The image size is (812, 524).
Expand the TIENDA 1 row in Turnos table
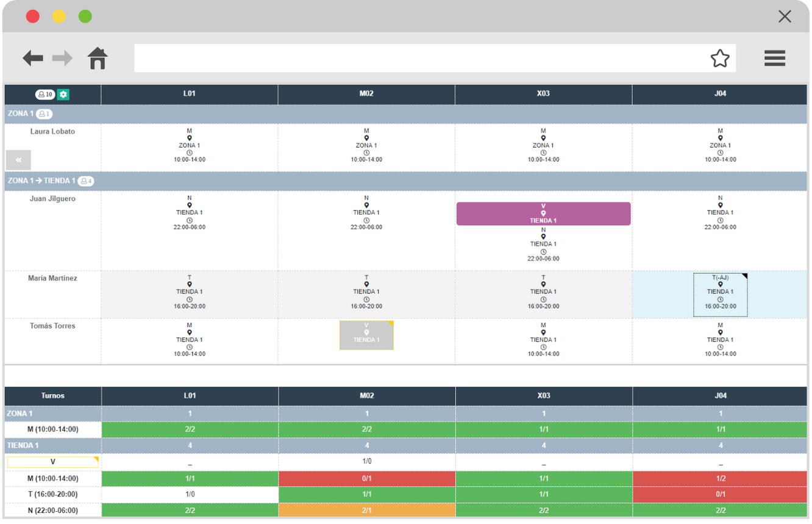(x=23, y=445)
